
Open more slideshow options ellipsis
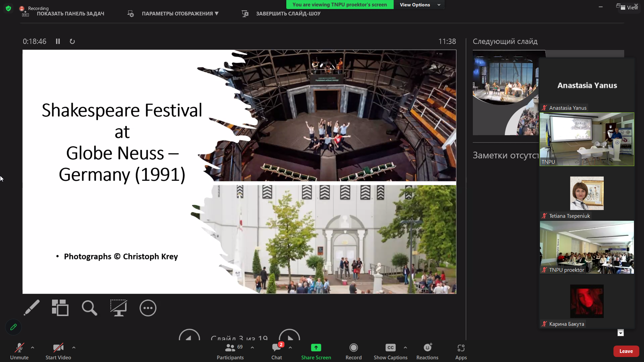pos(148,308)
